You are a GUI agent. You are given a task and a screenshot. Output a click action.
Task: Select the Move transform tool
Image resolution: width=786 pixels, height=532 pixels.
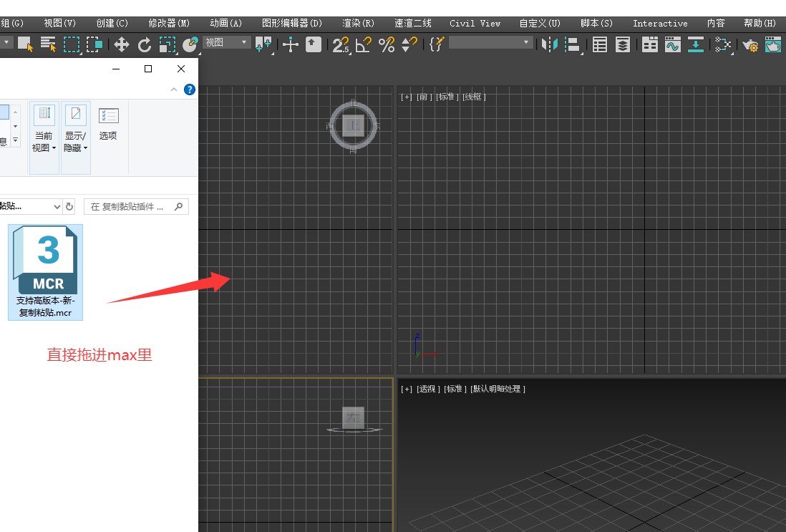[121, 45]
